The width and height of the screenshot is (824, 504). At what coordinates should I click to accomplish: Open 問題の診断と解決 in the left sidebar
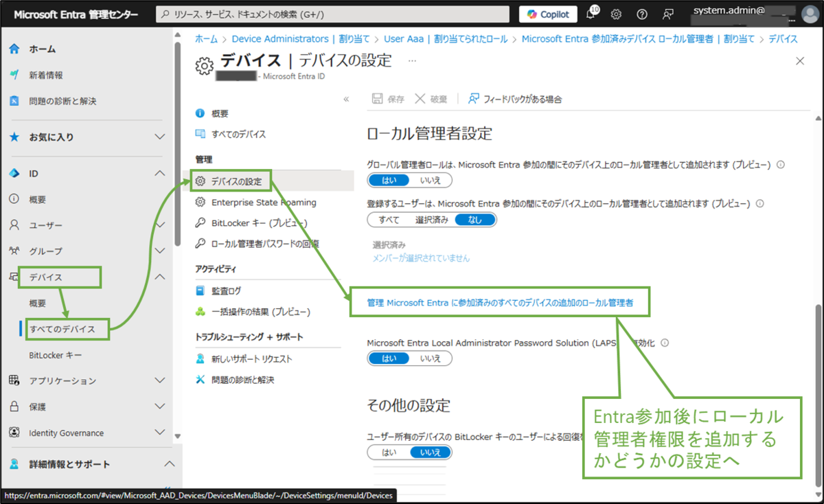pos(62,101)
